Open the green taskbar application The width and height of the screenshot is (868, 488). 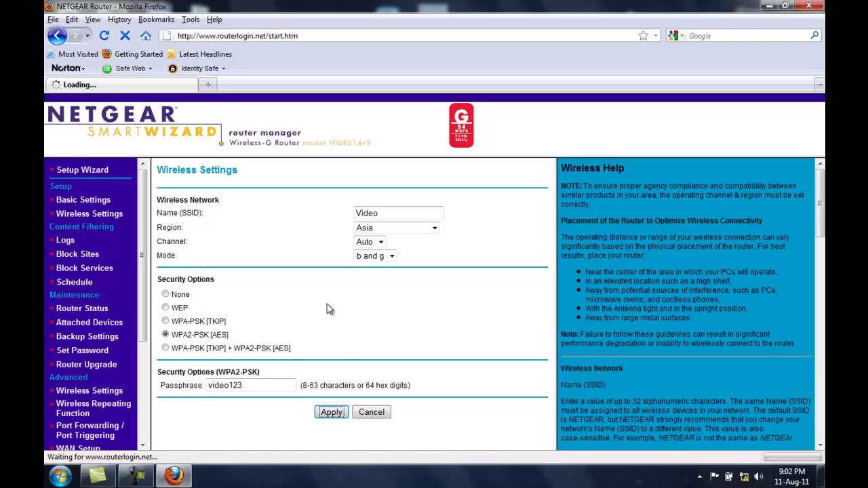pos(98,476)
